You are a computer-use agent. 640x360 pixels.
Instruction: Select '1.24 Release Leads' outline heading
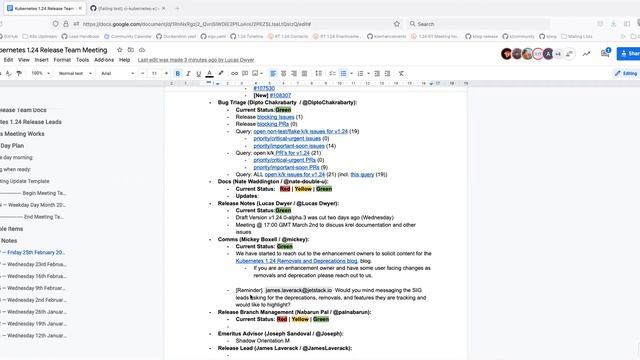tap(31, 122)
